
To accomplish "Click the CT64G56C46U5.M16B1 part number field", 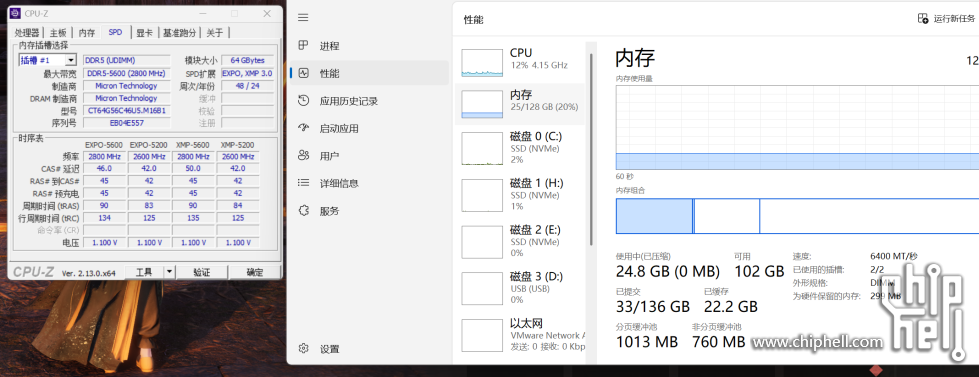I will 127,110.
